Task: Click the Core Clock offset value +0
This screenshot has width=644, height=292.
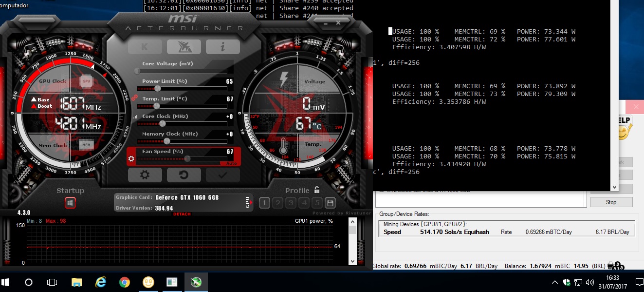Action: pyautogui.click(x=229, y=117)
